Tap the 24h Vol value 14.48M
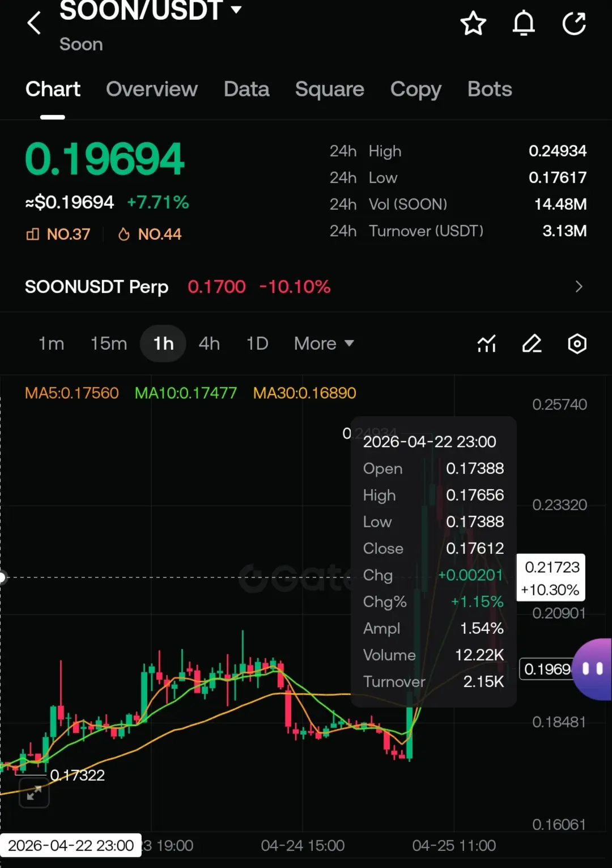The height and width of the screenshot is (868, 612). coord(560,204)
